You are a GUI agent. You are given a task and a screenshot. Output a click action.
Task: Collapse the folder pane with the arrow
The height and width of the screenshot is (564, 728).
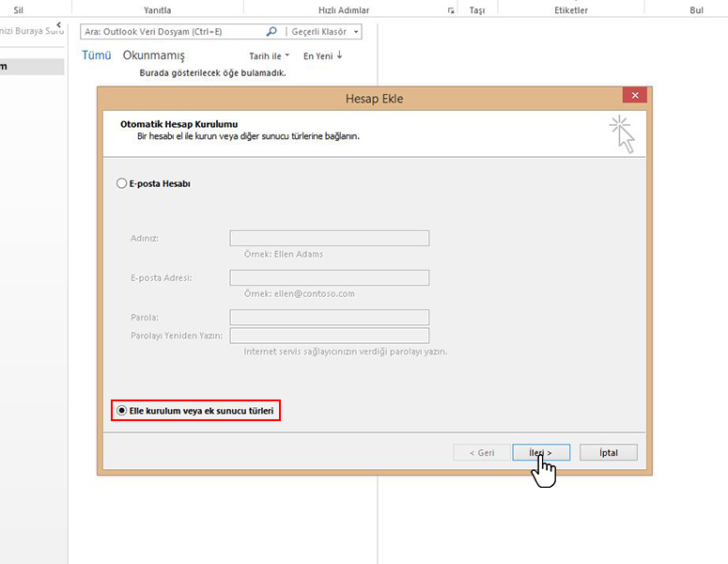[59, 23]
